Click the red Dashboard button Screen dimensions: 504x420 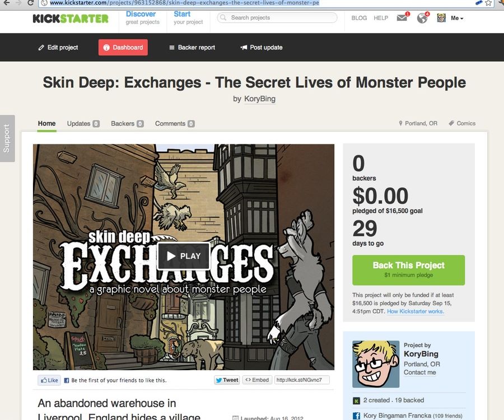coord(123,47)
